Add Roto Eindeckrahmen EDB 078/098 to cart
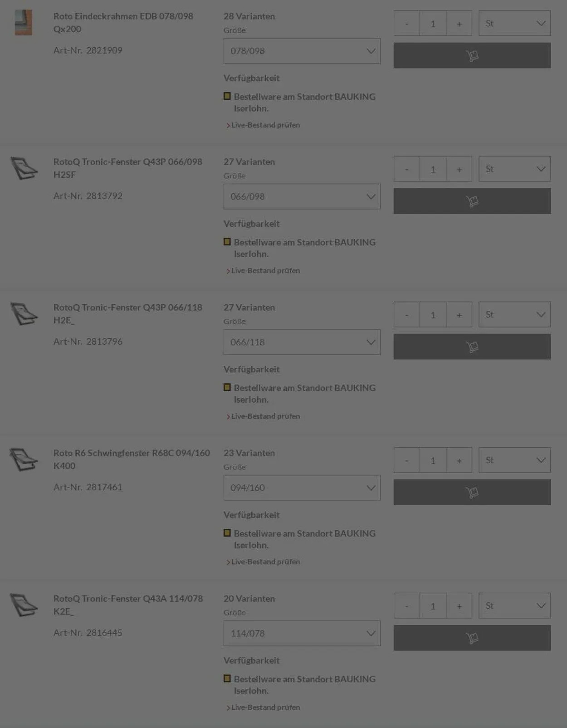Viewport: 567px width, 728px height. [472, 55]
